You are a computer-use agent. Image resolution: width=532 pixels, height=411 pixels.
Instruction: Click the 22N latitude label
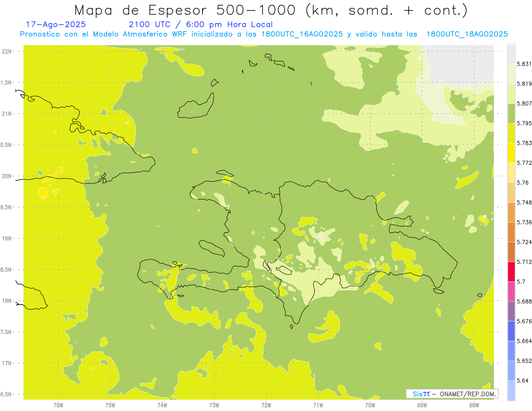pyautogui.click(x=7, y=51)
